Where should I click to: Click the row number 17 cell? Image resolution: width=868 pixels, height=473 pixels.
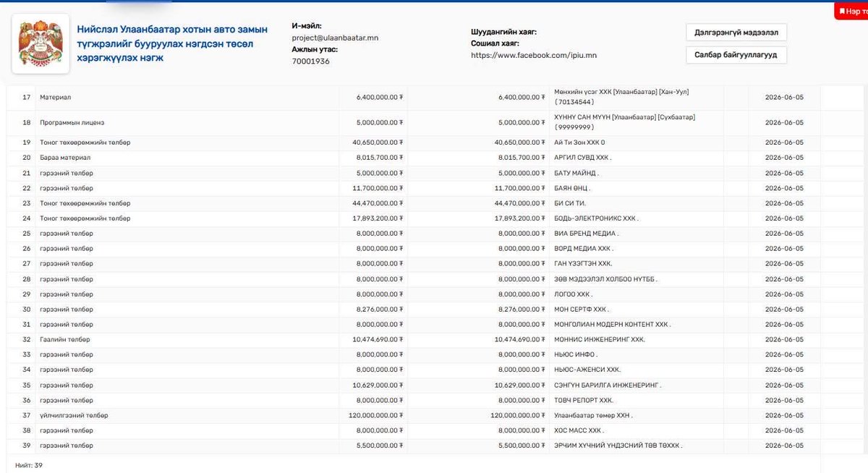point(27,97)
